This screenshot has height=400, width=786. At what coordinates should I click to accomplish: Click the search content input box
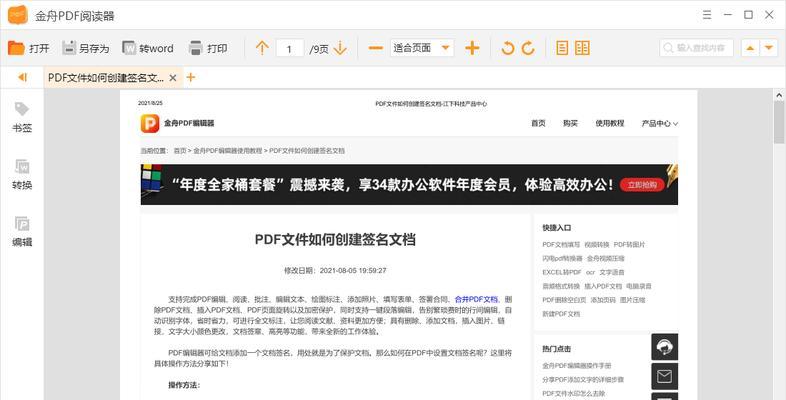pyautogui.click(x=696, y=48)
